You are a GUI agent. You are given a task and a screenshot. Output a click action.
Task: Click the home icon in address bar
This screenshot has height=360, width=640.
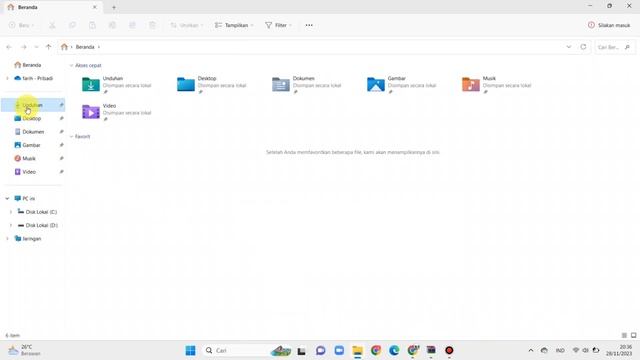click(64, 47)
